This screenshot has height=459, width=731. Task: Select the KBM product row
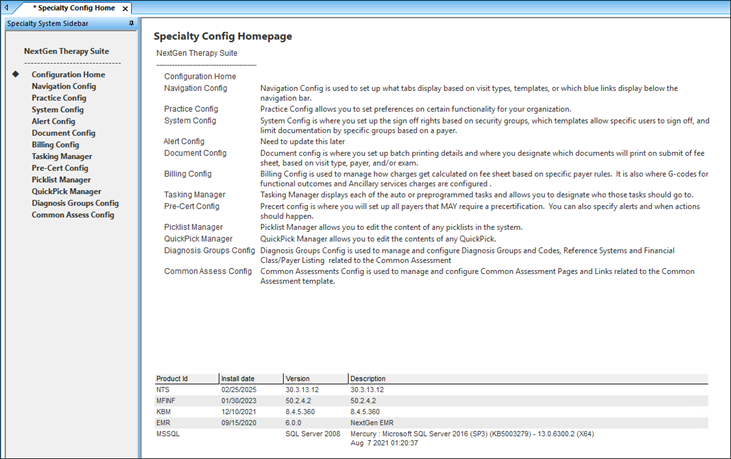click(431, 412)
